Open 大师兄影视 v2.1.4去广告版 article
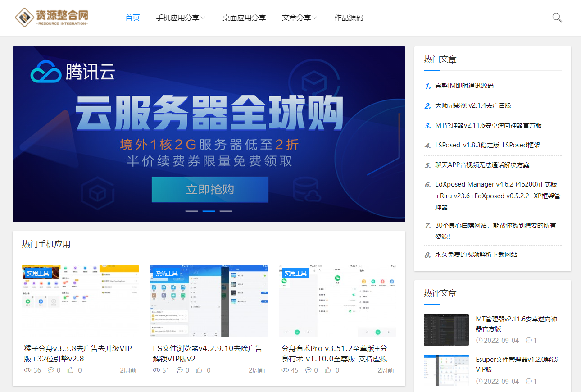Image resolution: width=581 pixels, height=392 pixels. click(473, 105)
